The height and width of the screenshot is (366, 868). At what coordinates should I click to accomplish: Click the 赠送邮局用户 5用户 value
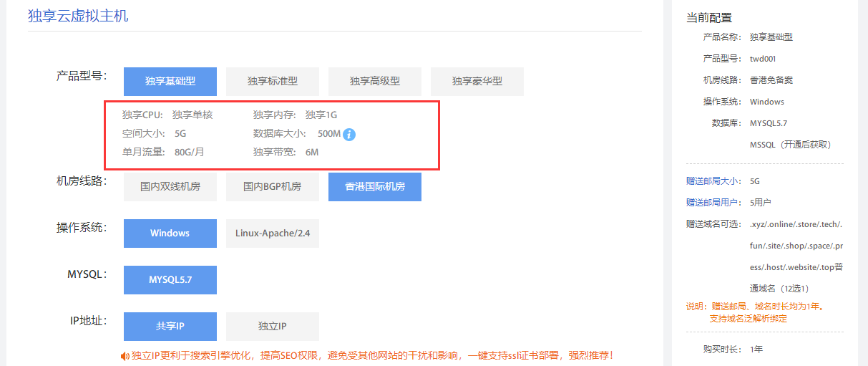coord(761,203)
